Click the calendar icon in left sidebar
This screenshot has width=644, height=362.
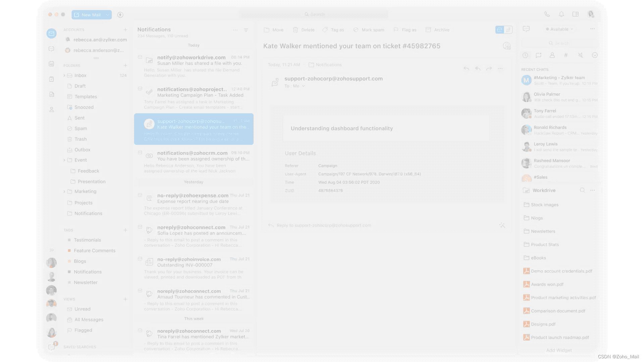[x=51, y=64]
